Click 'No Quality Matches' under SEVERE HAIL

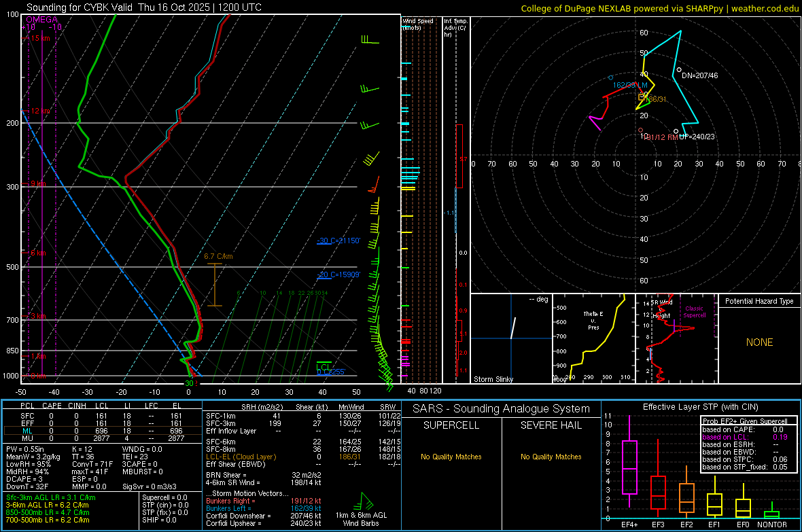click(x=551, y=457)
